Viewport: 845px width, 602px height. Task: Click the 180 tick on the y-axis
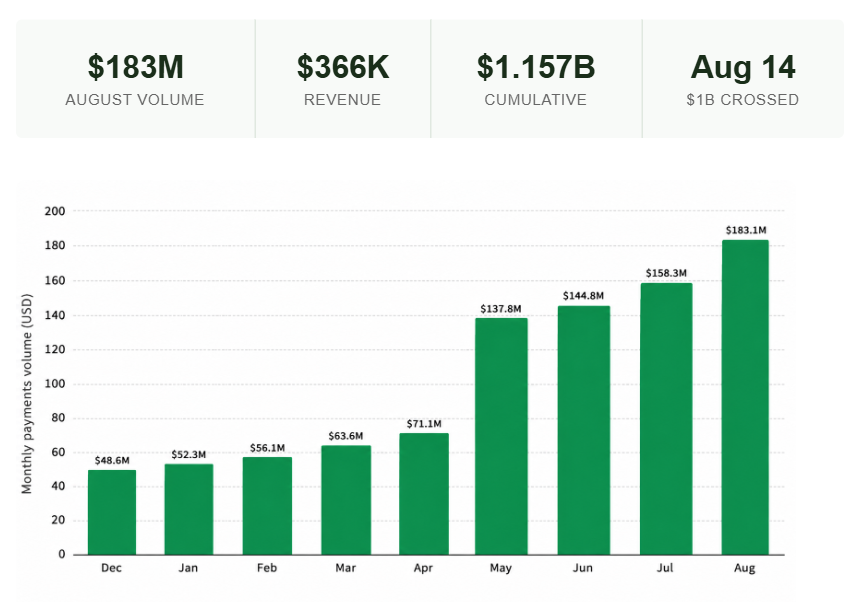[54, 245]
